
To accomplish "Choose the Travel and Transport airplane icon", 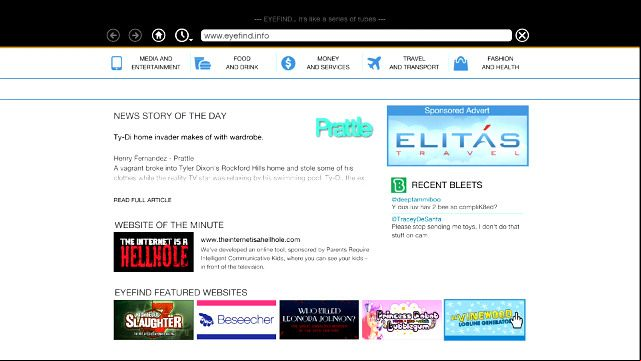I will click(374, 63).
